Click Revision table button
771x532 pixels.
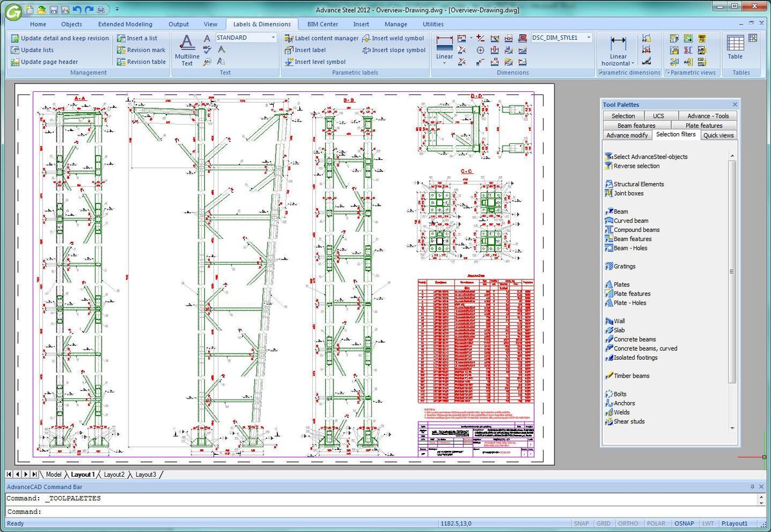coord(141,62)
